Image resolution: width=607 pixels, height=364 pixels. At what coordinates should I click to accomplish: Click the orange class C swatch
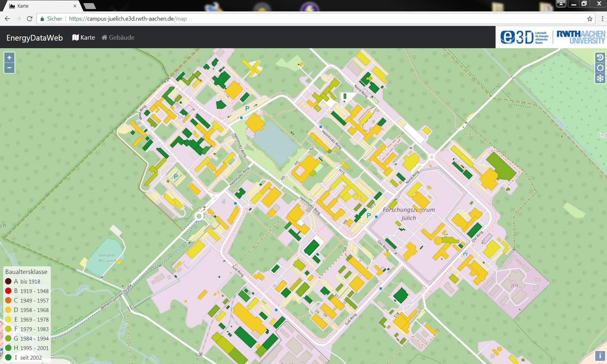[x=8, y=300]
